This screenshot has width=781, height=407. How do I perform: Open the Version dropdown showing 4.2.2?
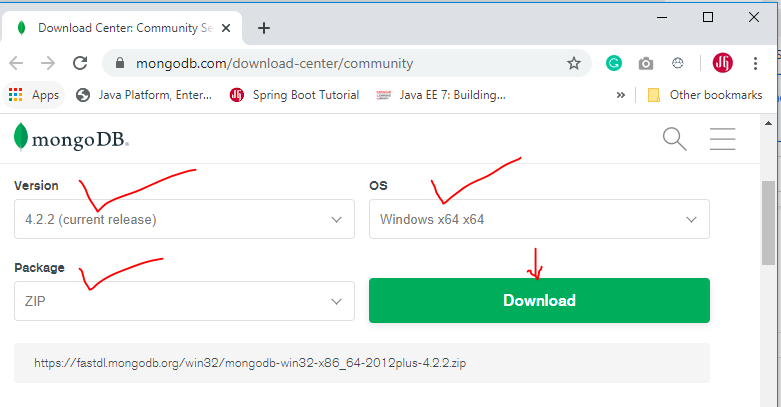coord(184,219)
